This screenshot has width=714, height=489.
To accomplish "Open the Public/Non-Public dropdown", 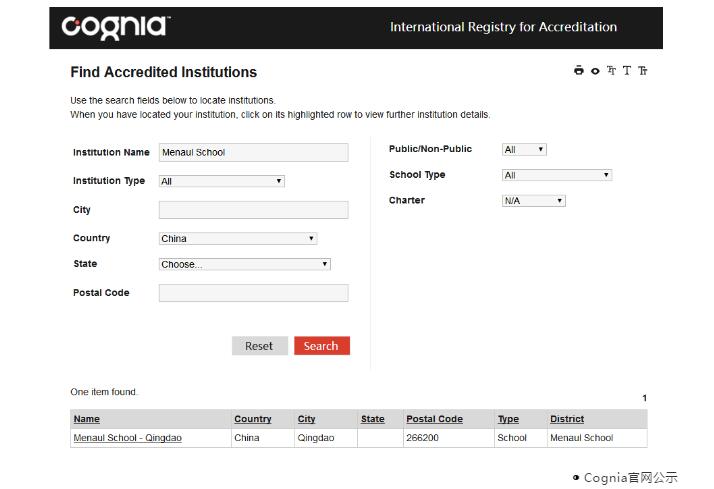I will 524,150.
